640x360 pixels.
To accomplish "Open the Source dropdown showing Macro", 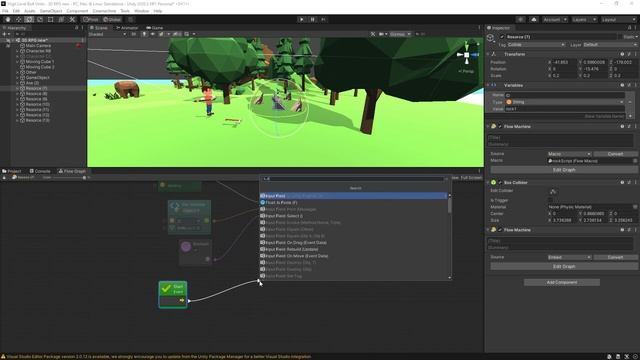I will [569, 154].
